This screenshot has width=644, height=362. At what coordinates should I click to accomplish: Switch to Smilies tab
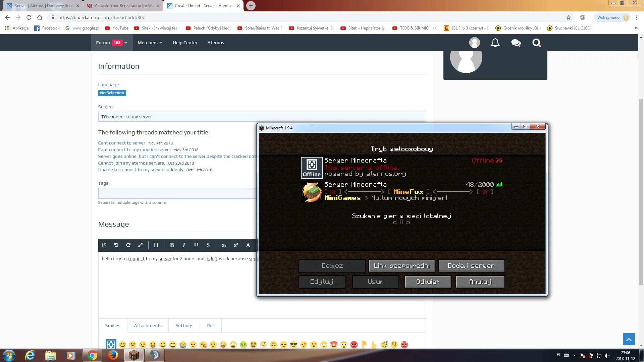click(x=113, y=325)
